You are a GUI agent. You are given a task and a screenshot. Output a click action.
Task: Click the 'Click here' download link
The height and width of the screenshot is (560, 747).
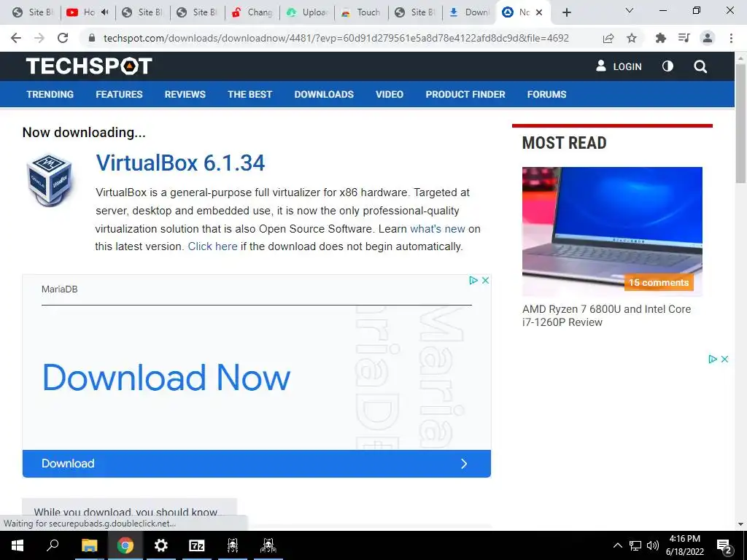212,246
